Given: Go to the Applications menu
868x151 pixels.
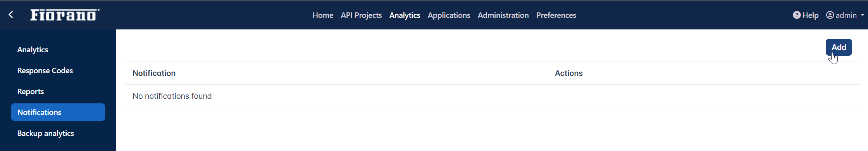Looking at the screenshot, I should pyautogui.click(x=449, y=15).
